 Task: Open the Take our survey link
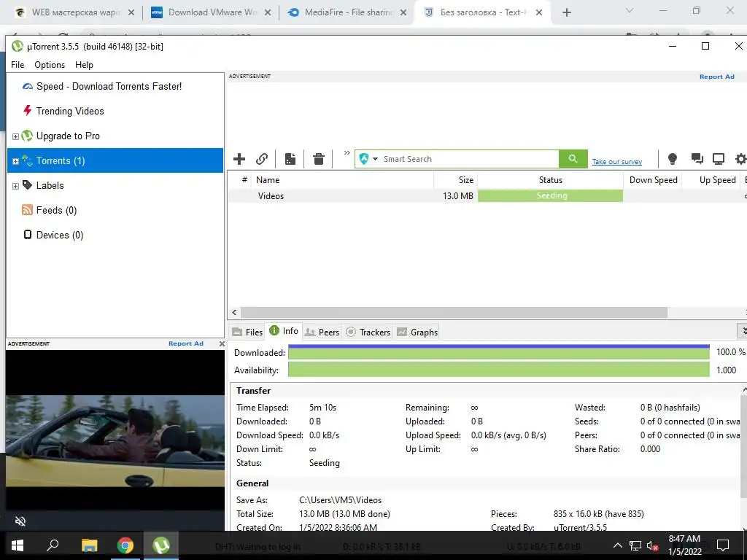point(617,162)
